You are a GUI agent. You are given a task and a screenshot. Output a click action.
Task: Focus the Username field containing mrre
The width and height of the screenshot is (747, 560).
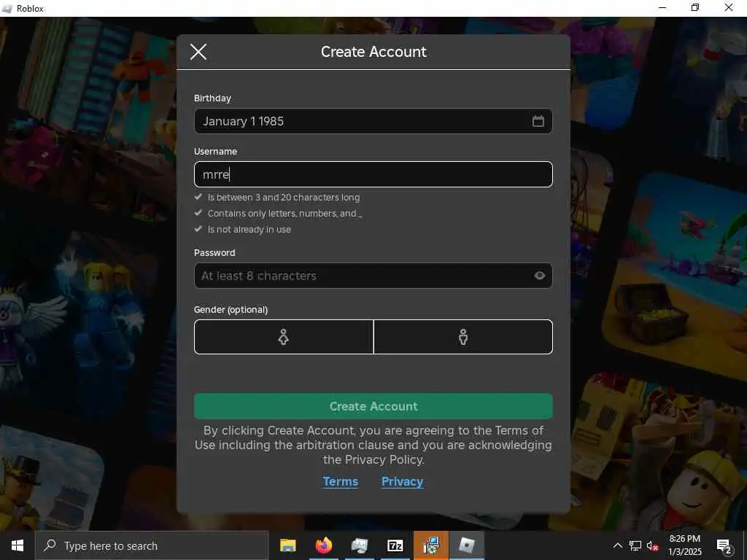tap(373, 174)
